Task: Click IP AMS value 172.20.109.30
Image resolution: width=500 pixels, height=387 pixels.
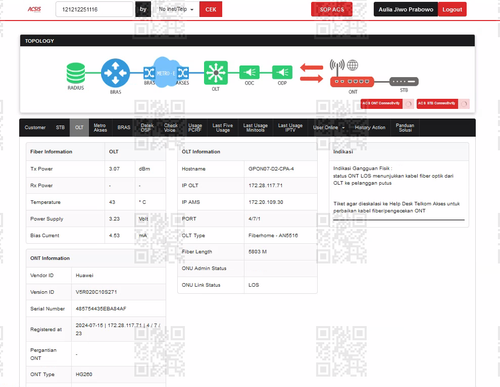Action: click(x=266, y=202)
